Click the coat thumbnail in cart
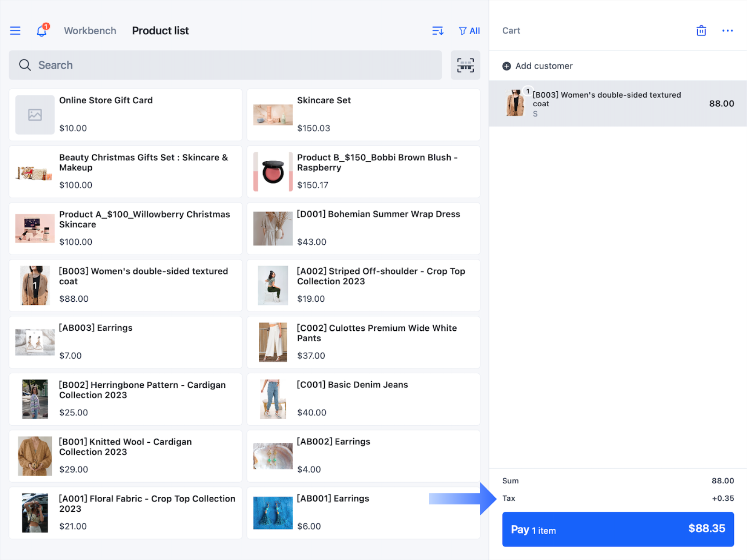The width and height of the screenshot is (747, 560). click(515, 103)
